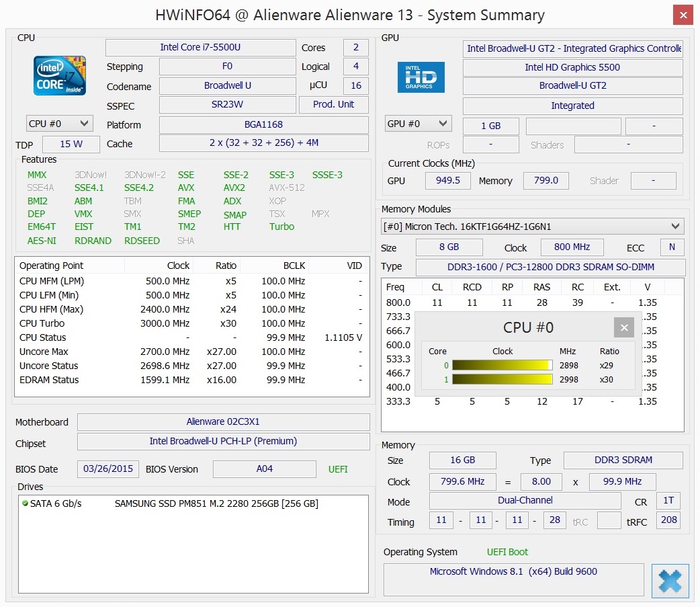Click the 16 GB memory size field
The width and height of the screenshot is (700, 607).
(x=462, y=460)
